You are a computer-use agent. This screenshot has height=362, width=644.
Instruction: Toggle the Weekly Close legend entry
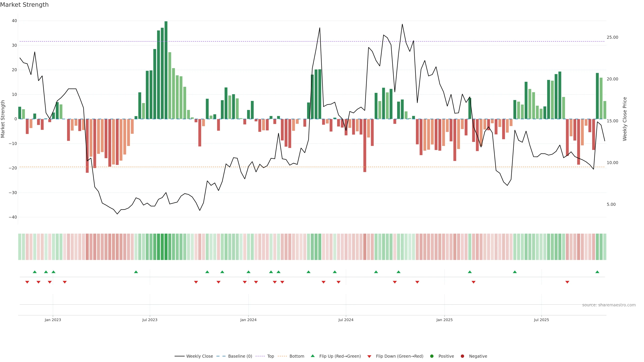(199, 356)
